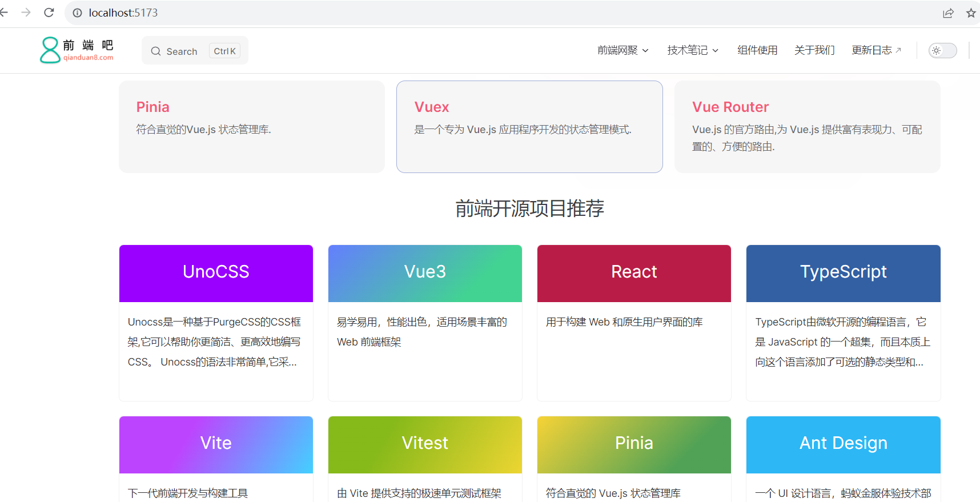Click the Ctrl K shortcut badge
Screen dimensions: 980x502
(224, 51)
